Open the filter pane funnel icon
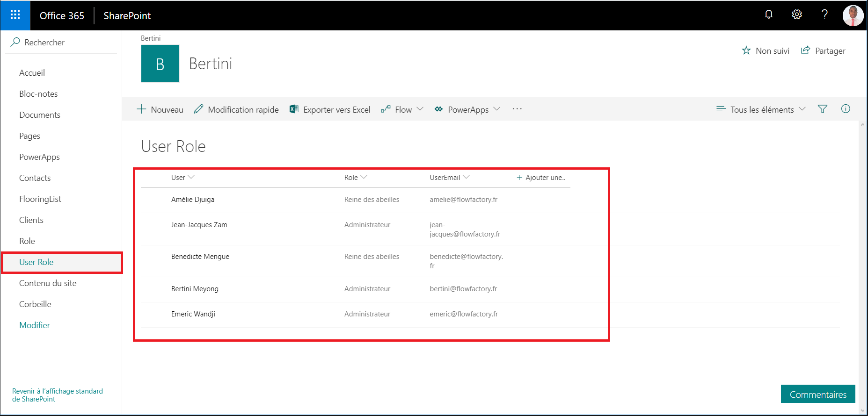The image size is (868, 416). [823, 109]
